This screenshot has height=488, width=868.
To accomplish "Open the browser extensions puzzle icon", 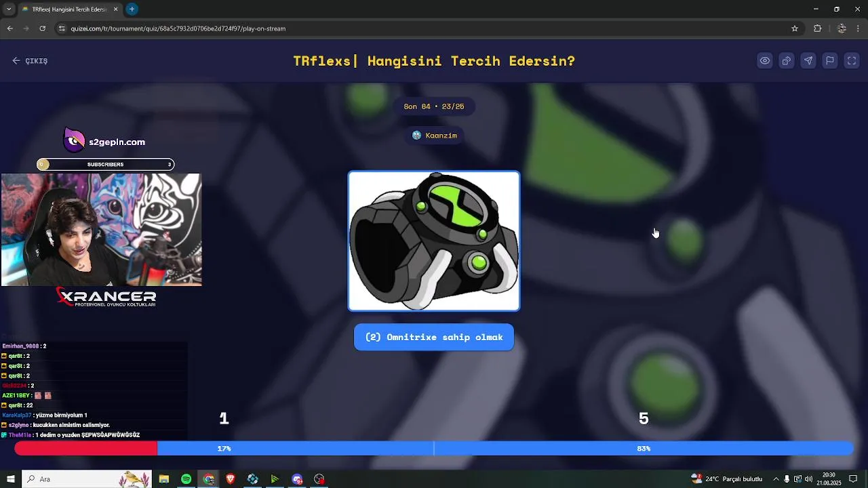I will 817,28.
